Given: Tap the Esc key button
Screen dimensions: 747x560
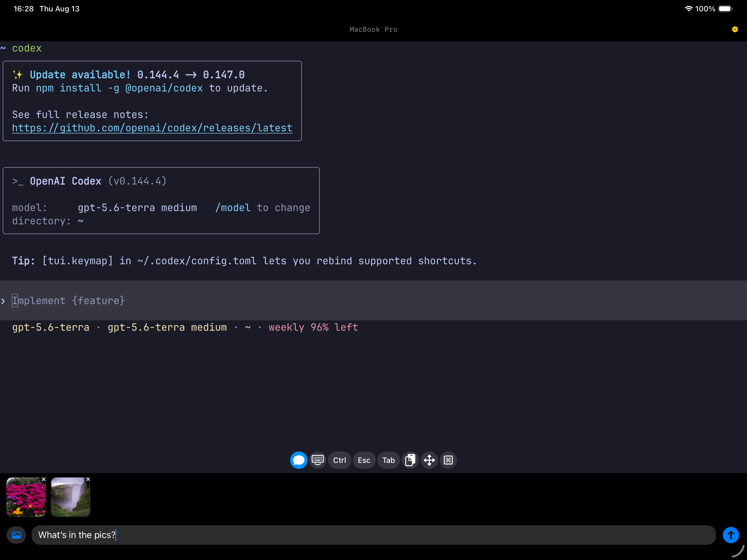Looking at the screenshot, I should [x=364, y=460].
